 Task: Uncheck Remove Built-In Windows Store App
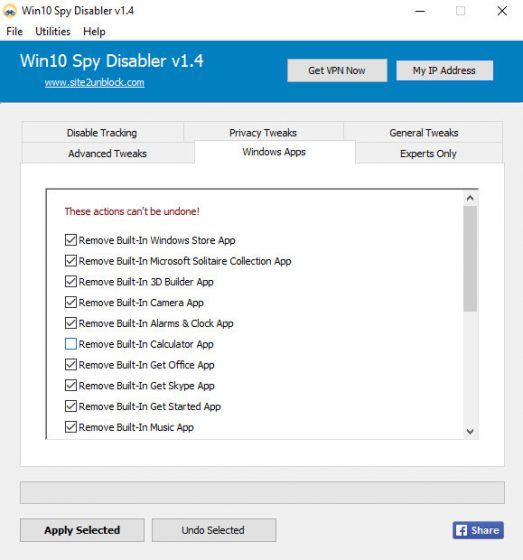[71, 240]
